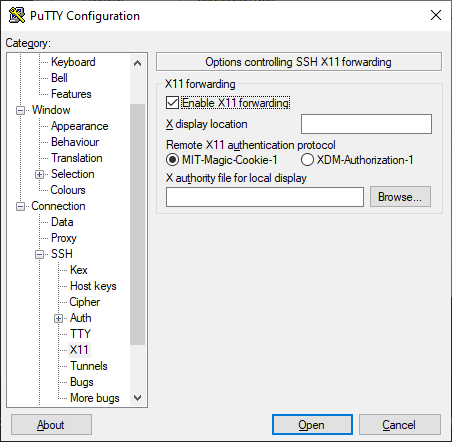Click the PuTTY icon in the title bar
The height and width of the screenshot is (442, 452).
17,16
